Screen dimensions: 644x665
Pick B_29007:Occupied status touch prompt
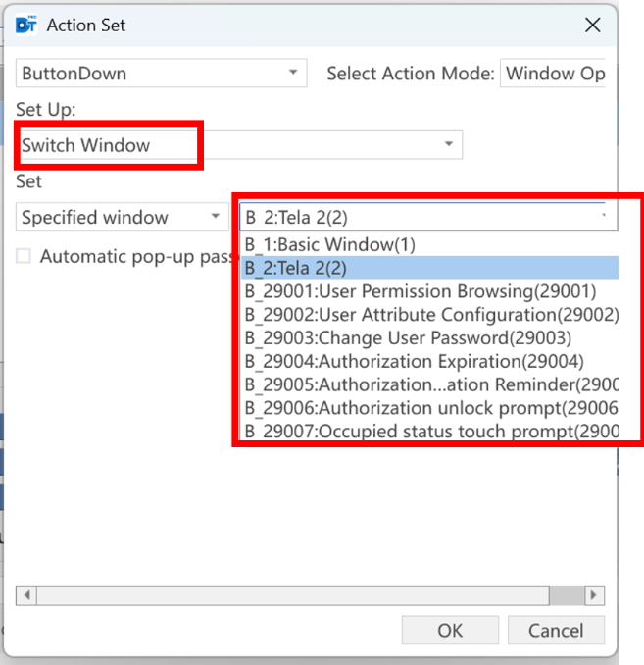(429, 431)
